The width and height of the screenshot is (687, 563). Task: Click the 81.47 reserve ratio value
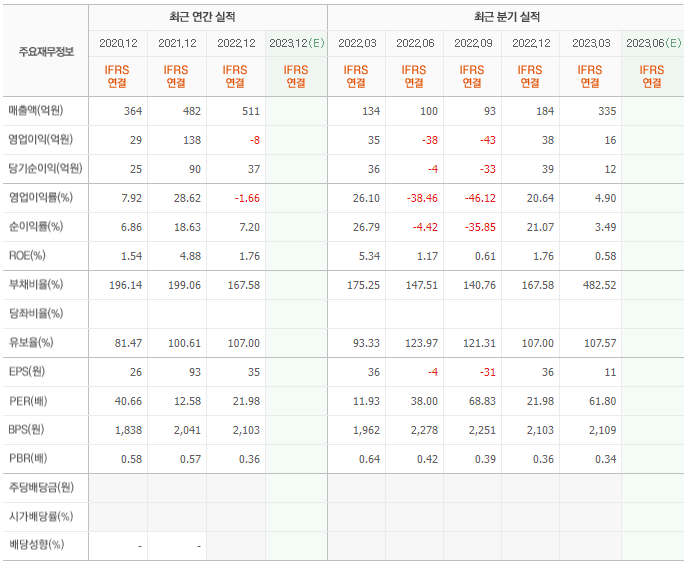click(128, 343)
